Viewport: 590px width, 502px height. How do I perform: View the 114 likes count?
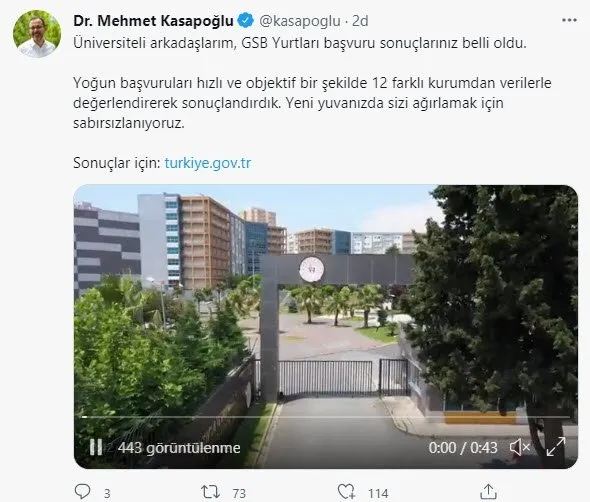(x=378, y=493)
